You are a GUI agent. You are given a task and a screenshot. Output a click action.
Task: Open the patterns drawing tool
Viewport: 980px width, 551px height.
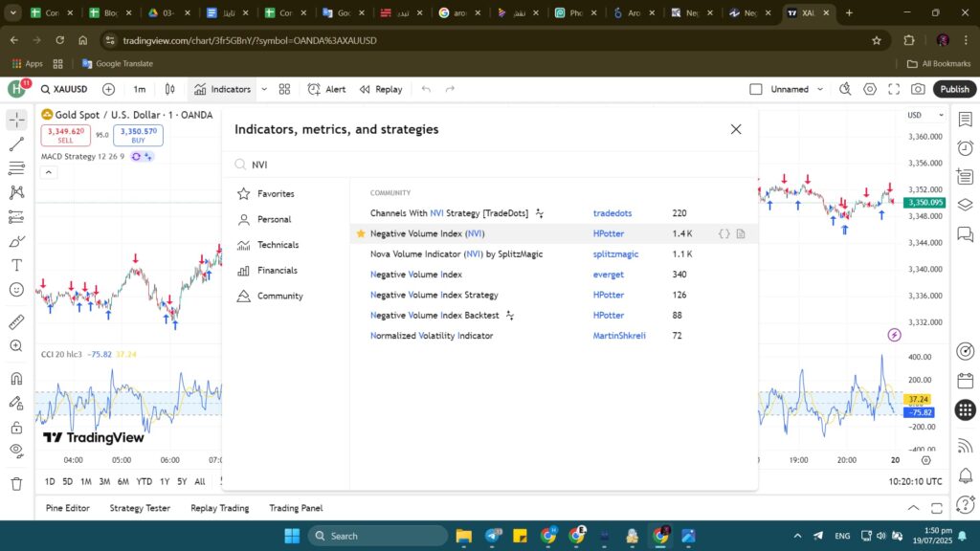pos(17,192)
